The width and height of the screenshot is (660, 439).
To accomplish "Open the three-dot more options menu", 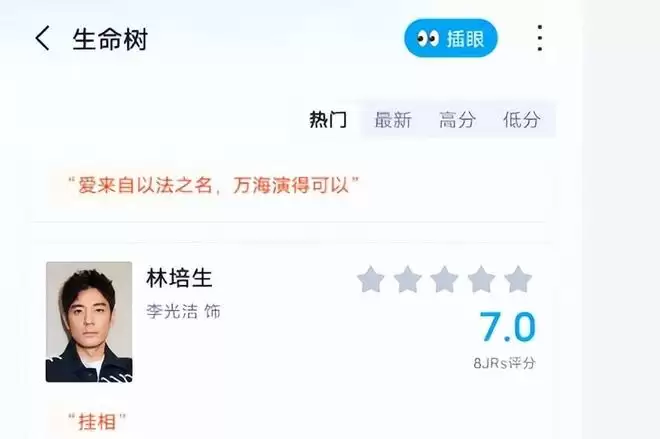I will click(x=540, y=38).
